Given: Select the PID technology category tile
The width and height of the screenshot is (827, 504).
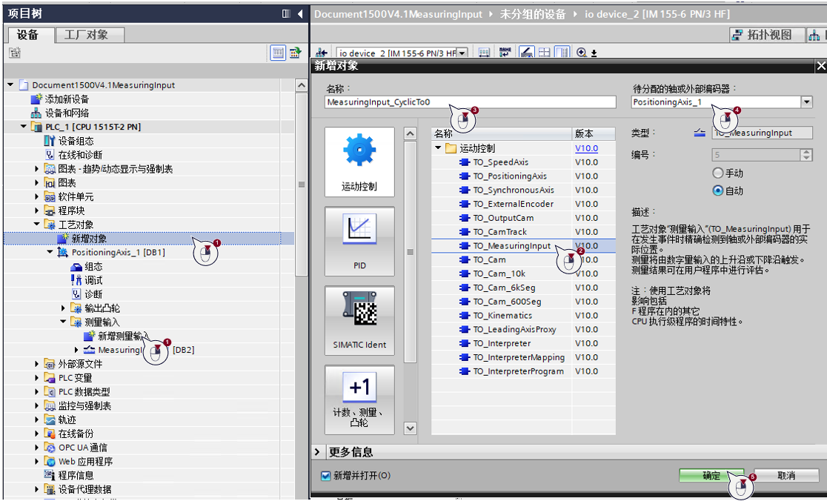Looking at the screenshot, I should click(x=359, y=241).
